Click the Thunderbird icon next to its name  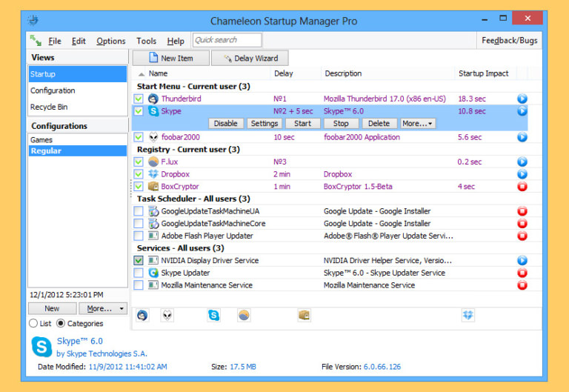tap(153, 99)
